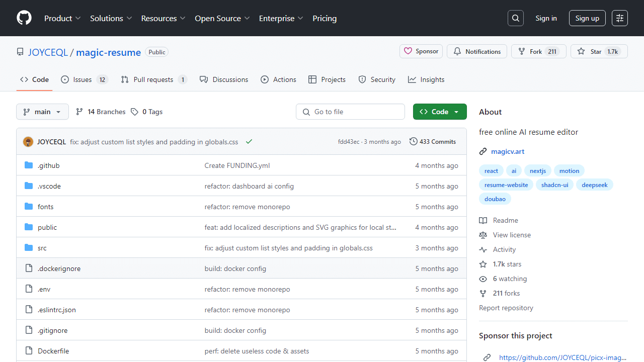Open the picx-images sponsor URL link
This screenshot has height=362, width=644.
pyautogui.click(x=563, y=357)
